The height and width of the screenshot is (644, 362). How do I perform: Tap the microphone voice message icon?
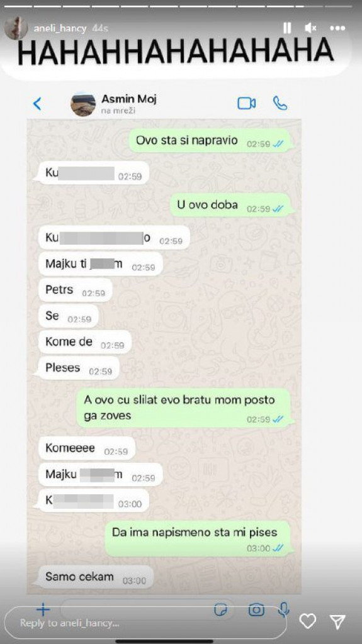(x=283, y=609)
